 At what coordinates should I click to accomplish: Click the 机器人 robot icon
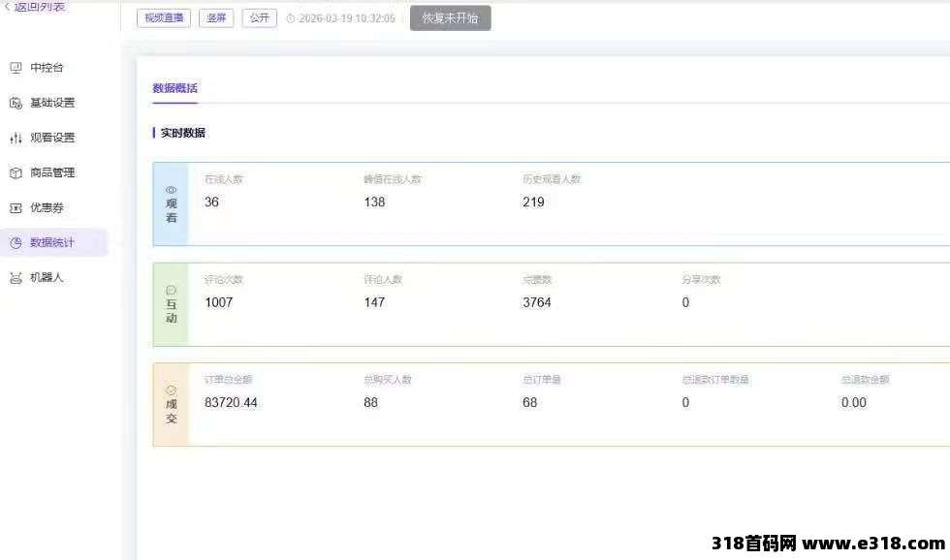click(16, 278)
